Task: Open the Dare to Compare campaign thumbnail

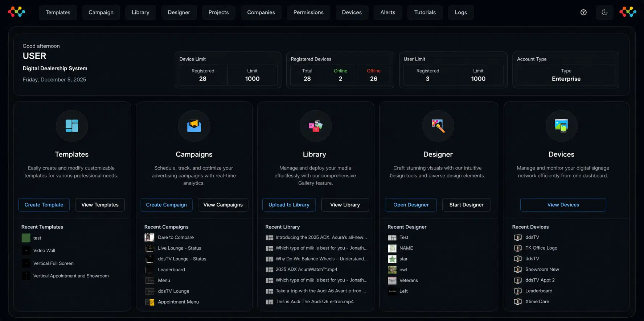Action: (x=149, y=237)
